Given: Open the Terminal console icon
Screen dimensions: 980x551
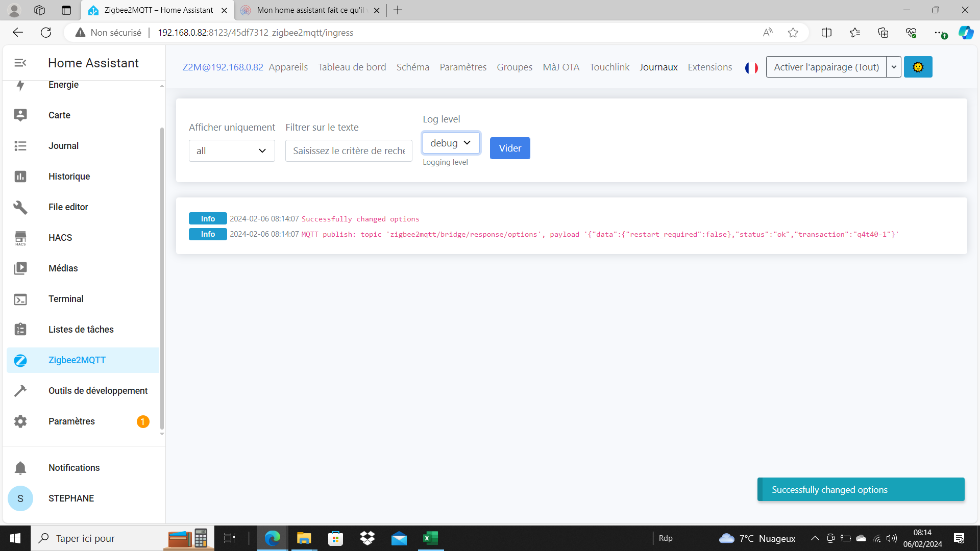Looking at the screenshot, I should pyautogui.click(x=20, y=299).
